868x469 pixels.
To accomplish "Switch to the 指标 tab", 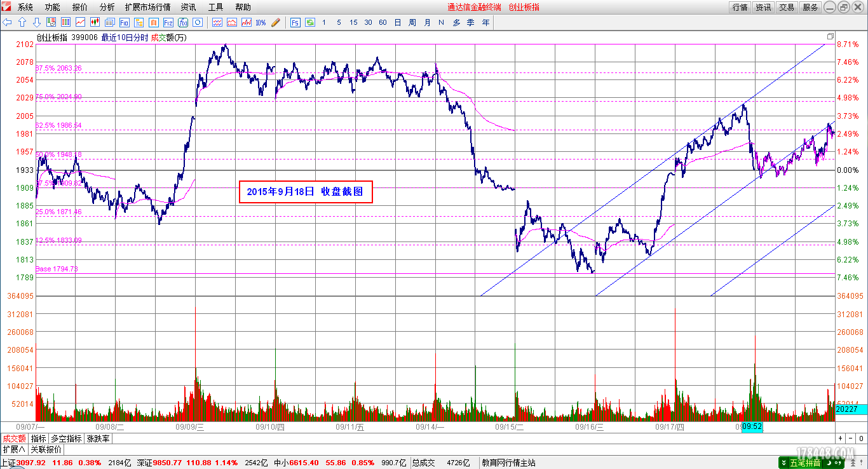I will tap(39, 438).
